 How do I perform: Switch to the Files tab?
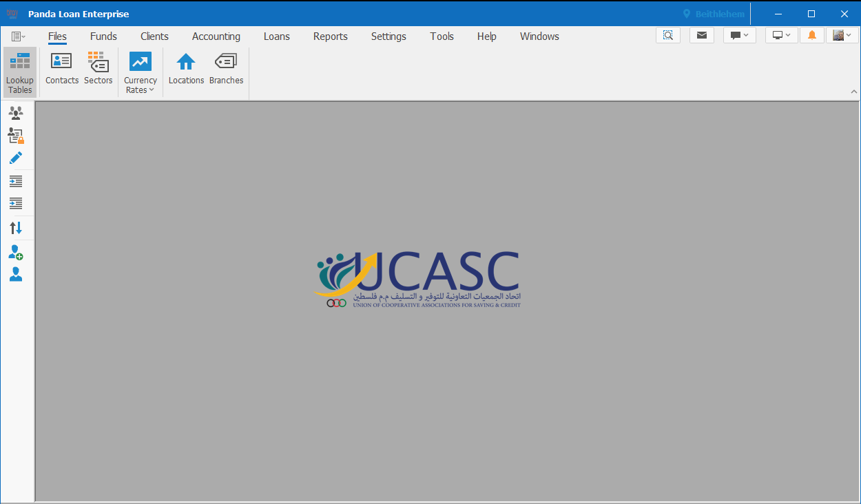(x=58, y=36)
